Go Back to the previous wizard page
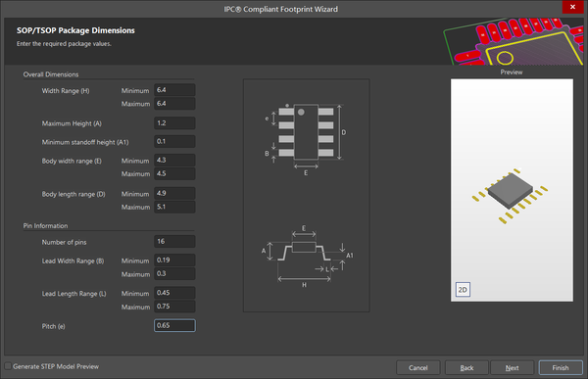The image size is (588, 379). 466,368
